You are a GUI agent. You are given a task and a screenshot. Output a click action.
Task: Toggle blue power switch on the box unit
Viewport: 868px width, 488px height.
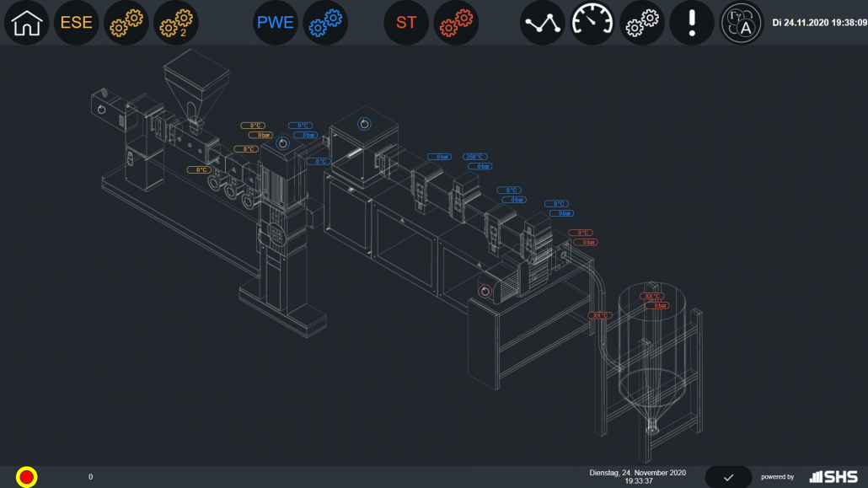pos(364,124)
